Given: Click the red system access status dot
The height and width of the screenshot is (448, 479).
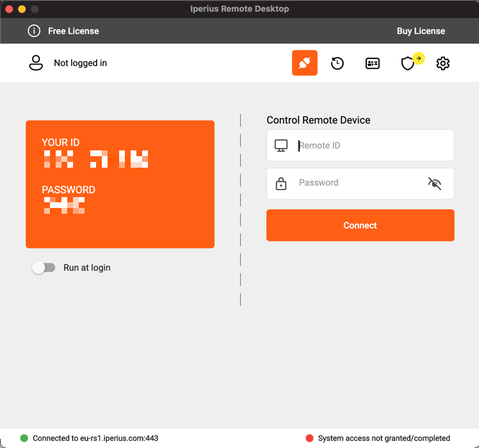Looking at the screenshot, I should (x=309, y=438).
